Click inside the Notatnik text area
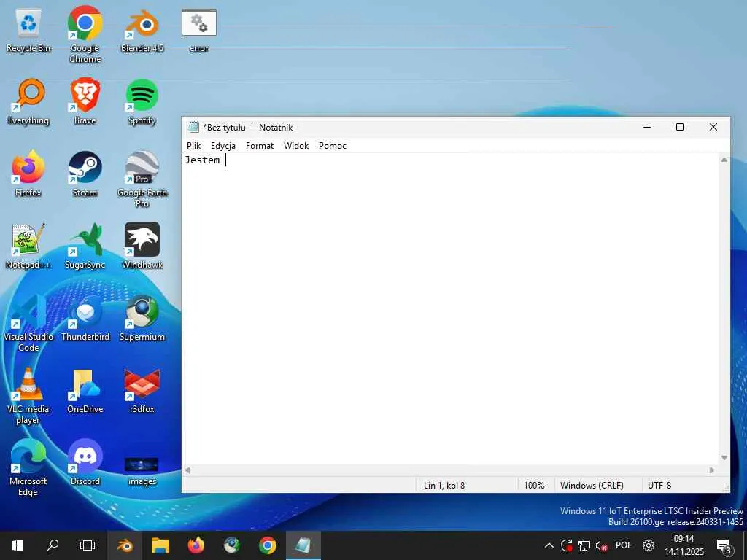747x560 pixels. [450, 309]
